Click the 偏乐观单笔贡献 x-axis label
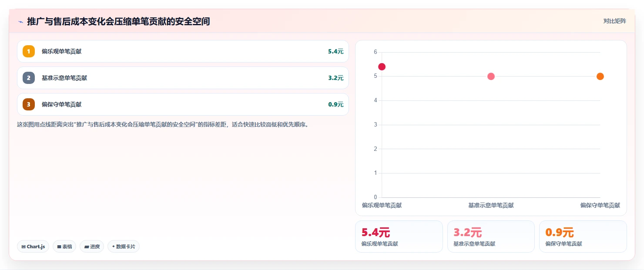644x270 pixels. (382, 205)
